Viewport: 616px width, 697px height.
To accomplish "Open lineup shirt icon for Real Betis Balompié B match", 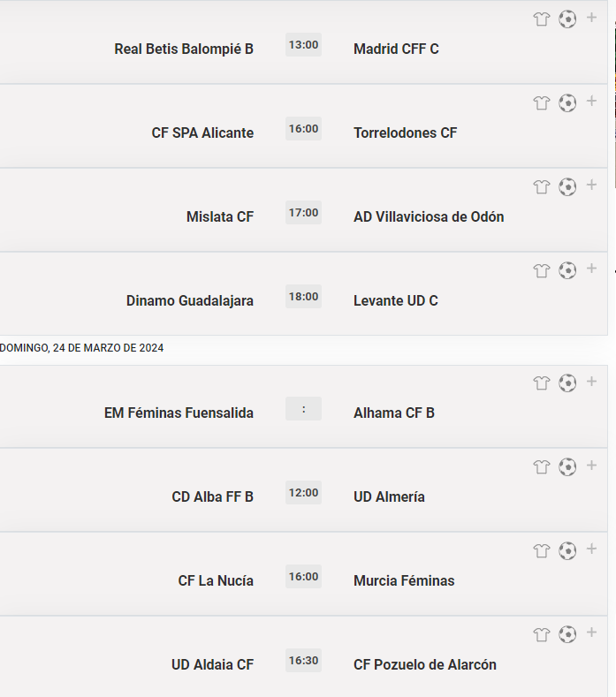I will (x=542, y=19).
